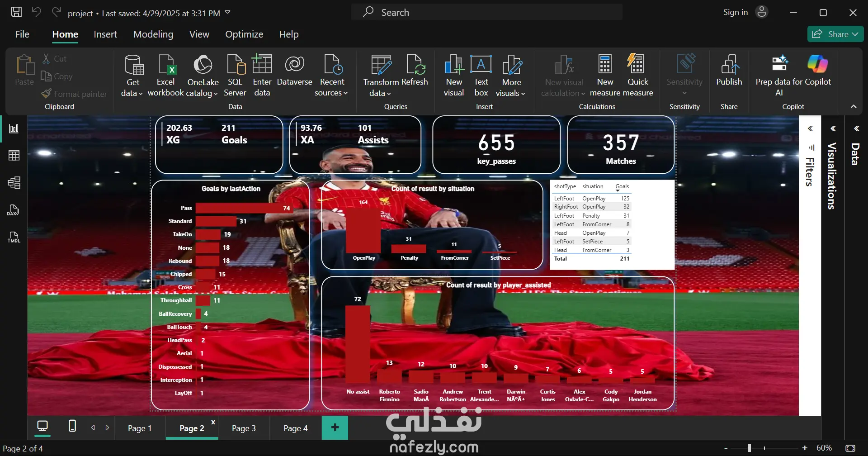The width and height of the screenshot is (868, 456).
Task: Switch to Table view in sidebar
Action: (14, 156)
